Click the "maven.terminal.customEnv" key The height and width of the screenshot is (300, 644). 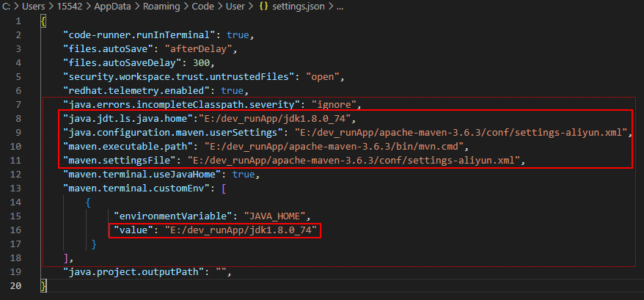click(x=136, y=189)
